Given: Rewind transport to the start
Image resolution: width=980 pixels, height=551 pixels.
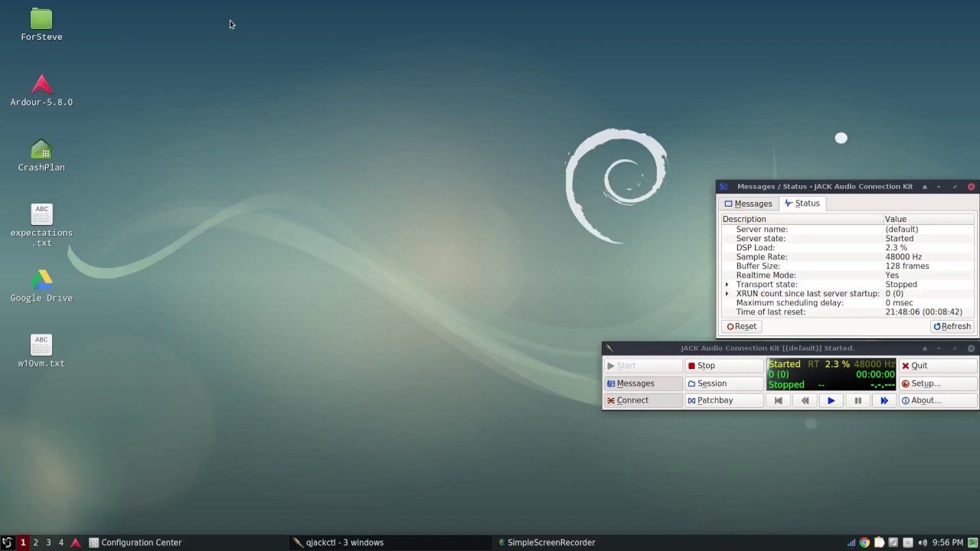Looking at the screenshot, I should (x=778, y=400).
